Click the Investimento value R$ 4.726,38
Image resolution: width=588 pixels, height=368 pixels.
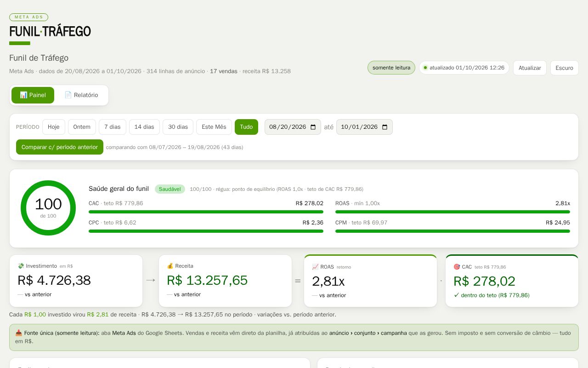click(x=54, y=280)
